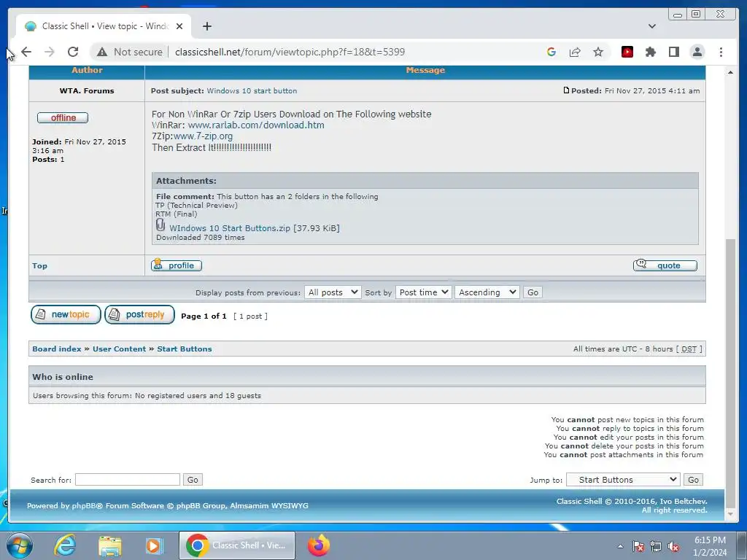Click the muted volume tray icon
This screenshot has width=747, height=560.
tap(673, 547)
